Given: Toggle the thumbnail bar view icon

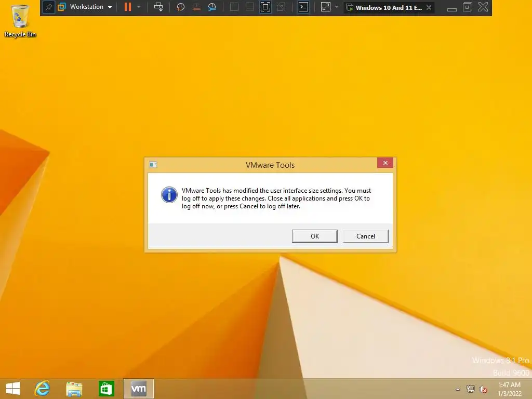Looking at the screenshot, I should pyautogui.click(x=250, y=7).
